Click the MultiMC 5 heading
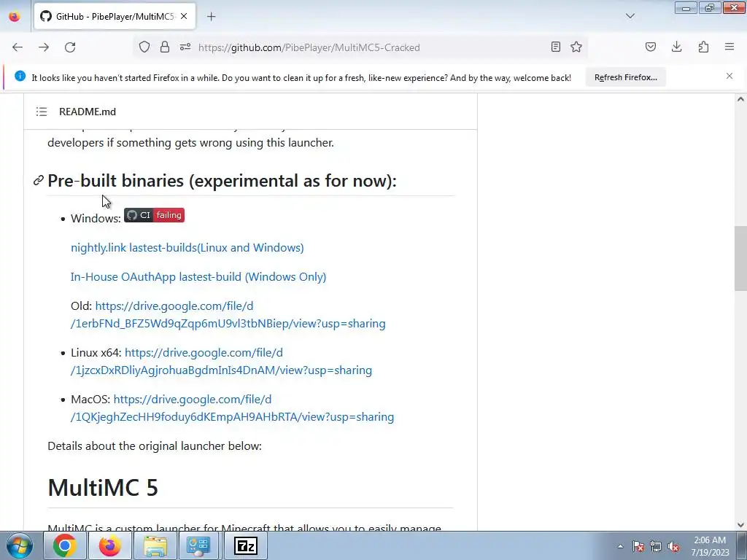Screen dimensions: 747x560 (103, 488)
